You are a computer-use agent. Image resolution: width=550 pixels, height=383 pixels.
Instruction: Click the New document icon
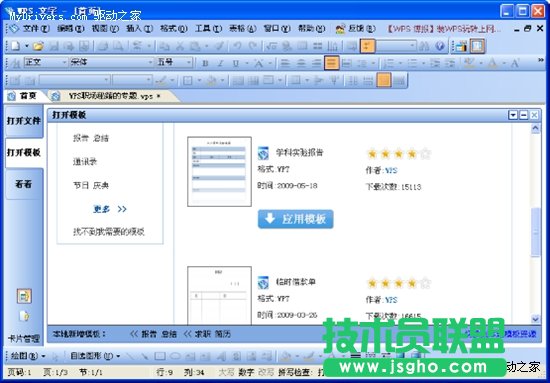point(15,46)
